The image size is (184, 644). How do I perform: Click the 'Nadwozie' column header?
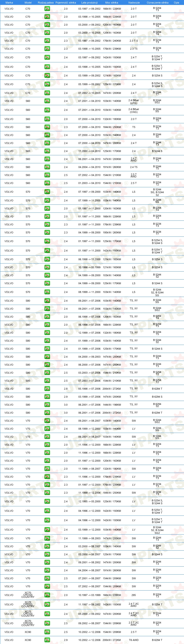click(134, 3)
